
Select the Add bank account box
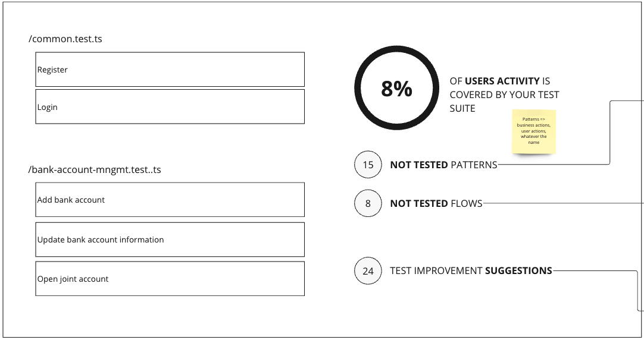point(170,200)
